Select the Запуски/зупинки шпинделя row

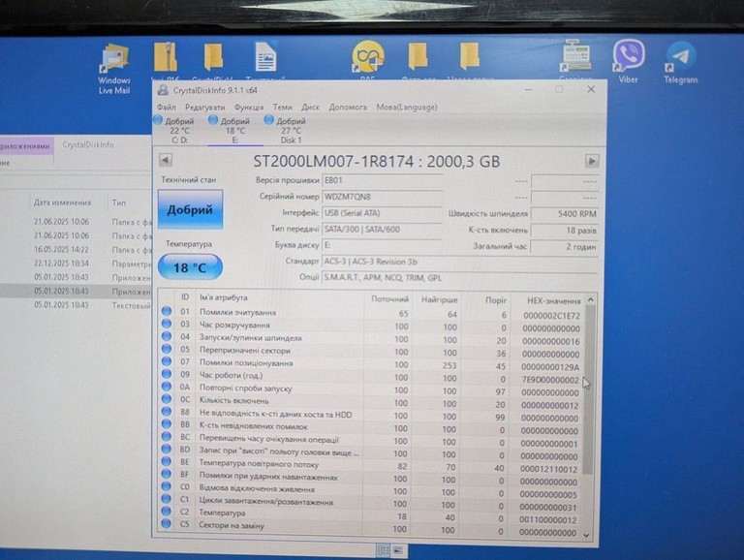click(372, 339)
